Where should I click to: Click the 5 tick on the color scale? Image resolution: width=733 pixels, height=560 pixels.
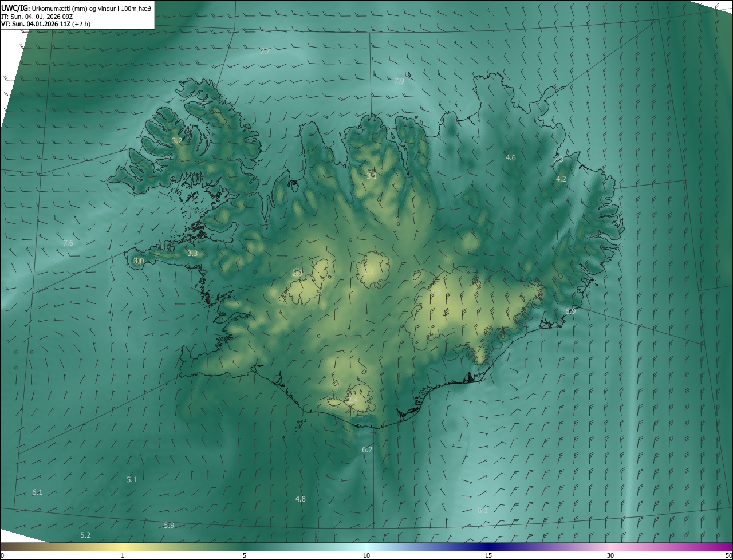245,556
